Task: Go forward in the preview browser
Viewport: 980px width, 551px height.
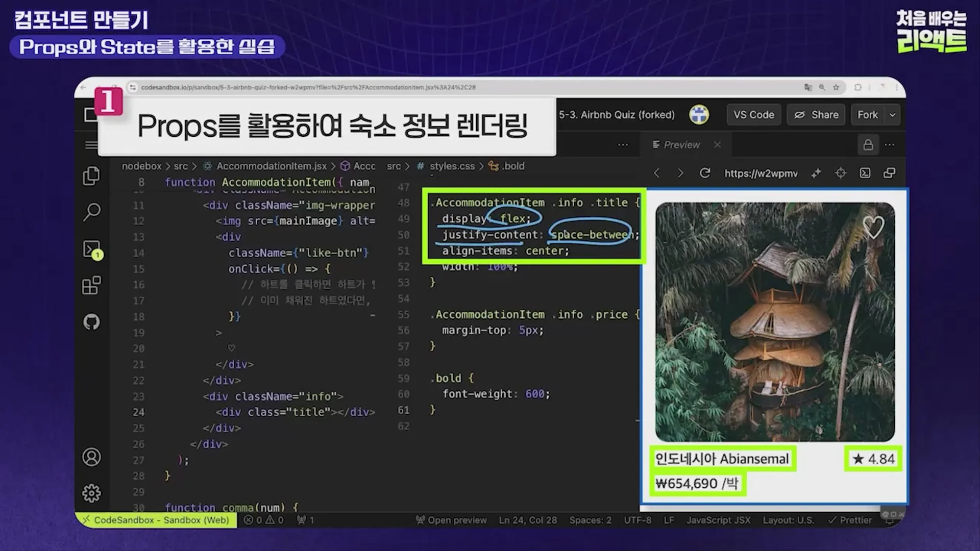Action: 680,173
